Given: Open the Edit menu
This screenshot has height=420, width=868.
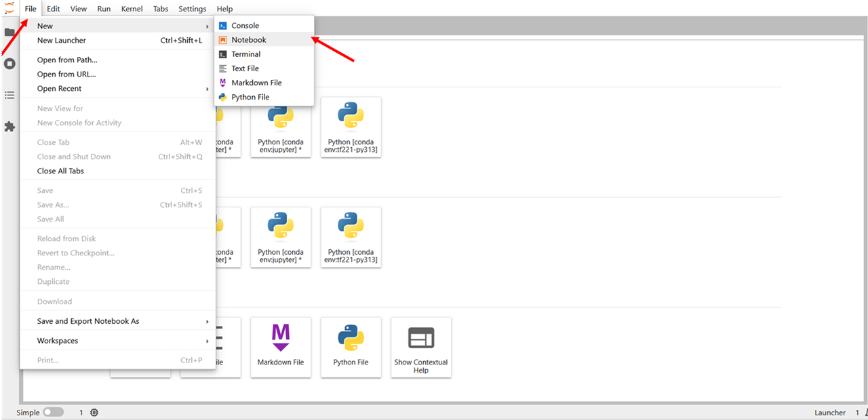Looking at the screenshot, I should pos(54,9).
